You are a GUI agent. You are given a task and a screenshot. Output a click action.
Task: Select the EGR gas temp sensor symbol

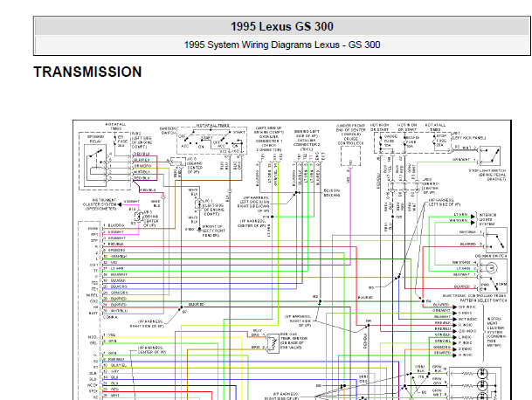coord(273,344)
